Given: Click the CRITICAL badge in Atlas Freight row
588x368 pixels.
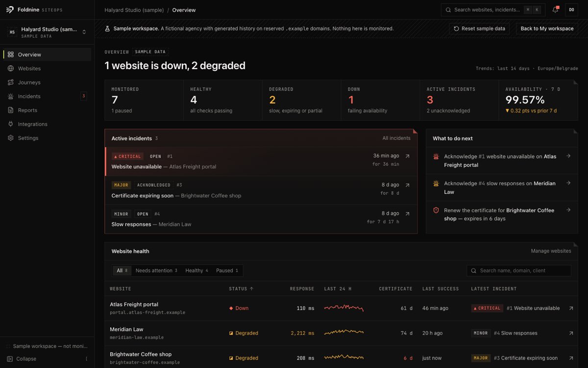Looking at the screenshot, I should (487, 309).
